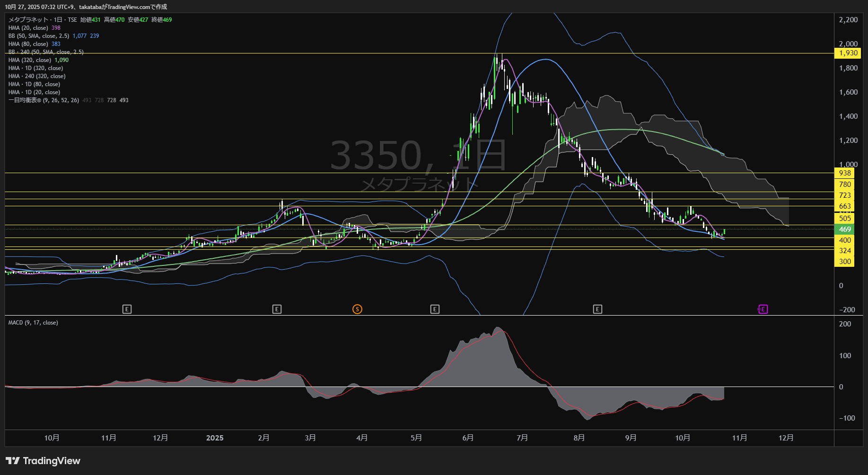Image resolution: width=868 pixels, height=475 pixels.
Task: Select the 505 yellow price label
Action: (845, 218)
